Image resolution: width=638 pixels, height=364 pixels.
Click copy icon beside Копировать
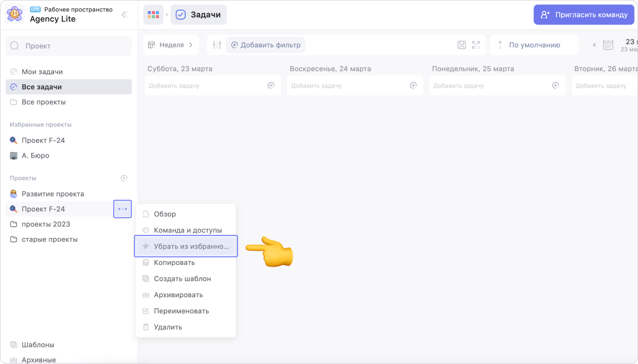click(x=146, y=263)
